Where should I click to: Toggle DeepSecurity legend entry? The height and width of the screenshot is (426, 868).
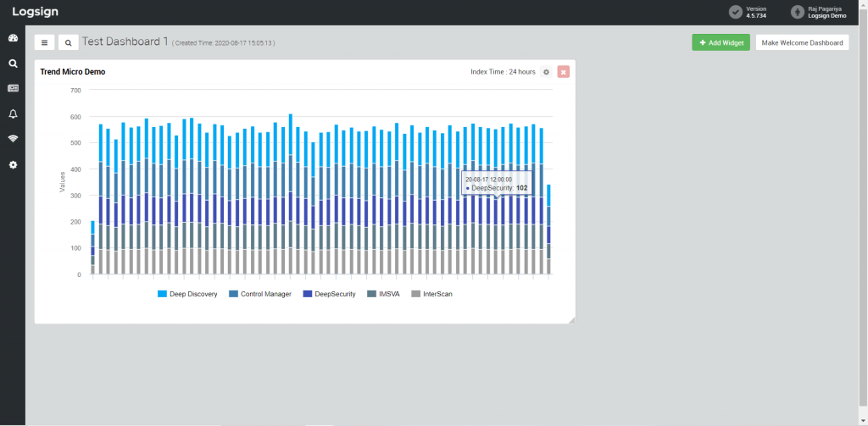coord(330,295)
